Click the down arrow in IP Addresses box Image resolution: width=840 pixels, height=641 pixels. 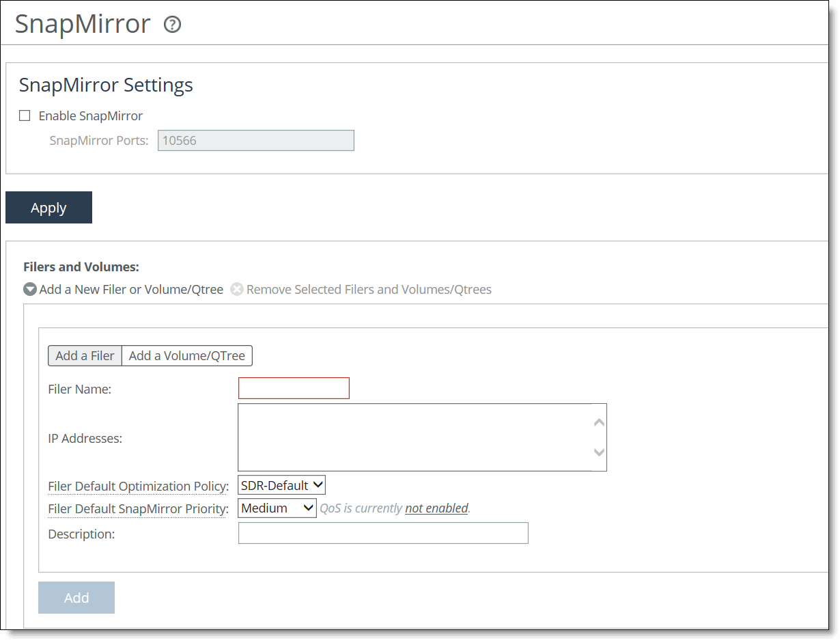[x=599, y=452]
